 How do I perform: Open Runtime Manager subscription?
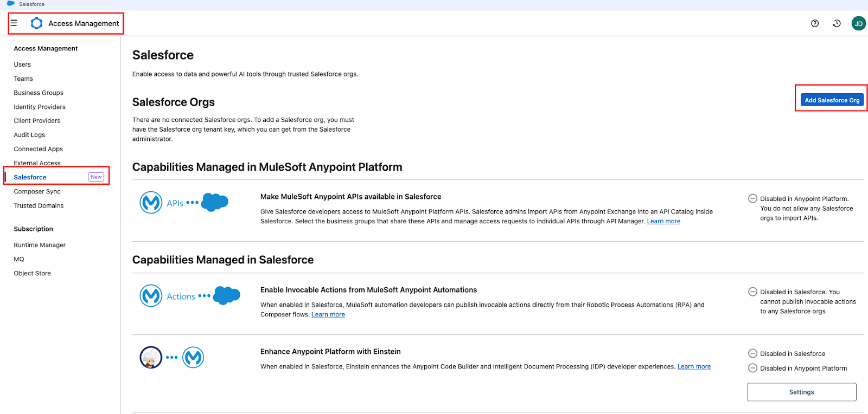40,245
